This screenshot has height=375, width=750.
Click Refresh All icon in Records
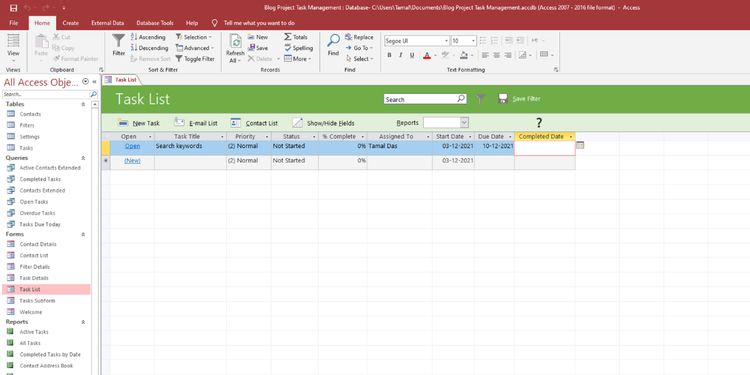pyautogui.click(x=235, y=42)
